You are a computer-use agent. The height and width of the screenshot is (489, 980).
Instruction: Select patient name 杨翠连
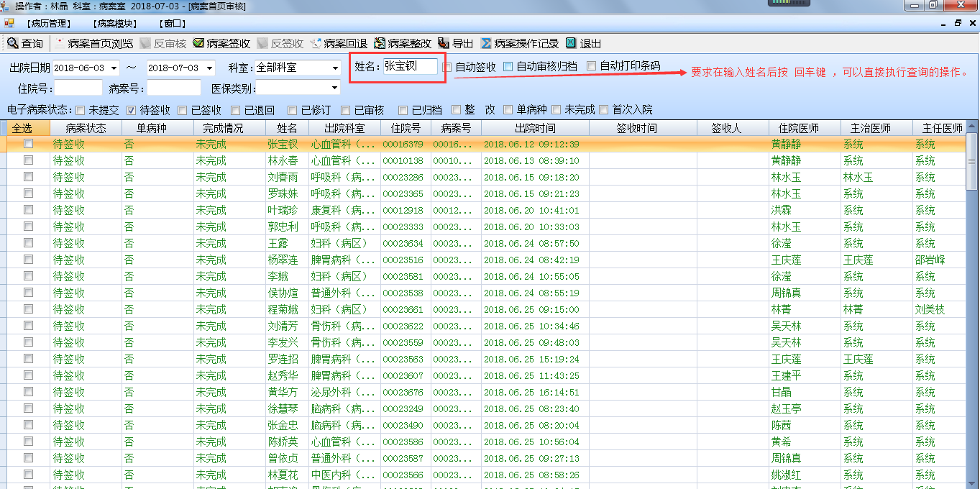(x=283, y=260)
